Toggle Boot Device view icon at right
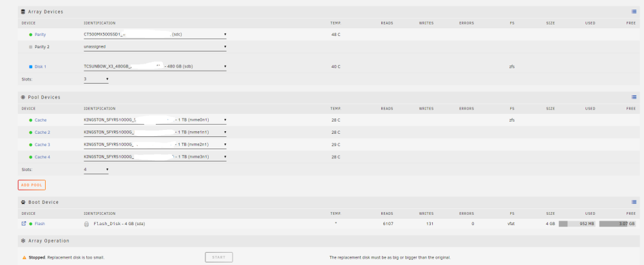The width and height of the screenshot is (644, 265). pyautogui.click(x=634, y=202)
